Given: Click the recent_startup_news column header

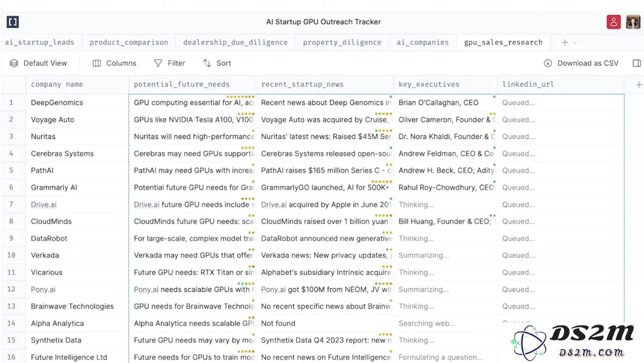Looking at the screenshot, I should pyautogui.click(x=324, y=84).
